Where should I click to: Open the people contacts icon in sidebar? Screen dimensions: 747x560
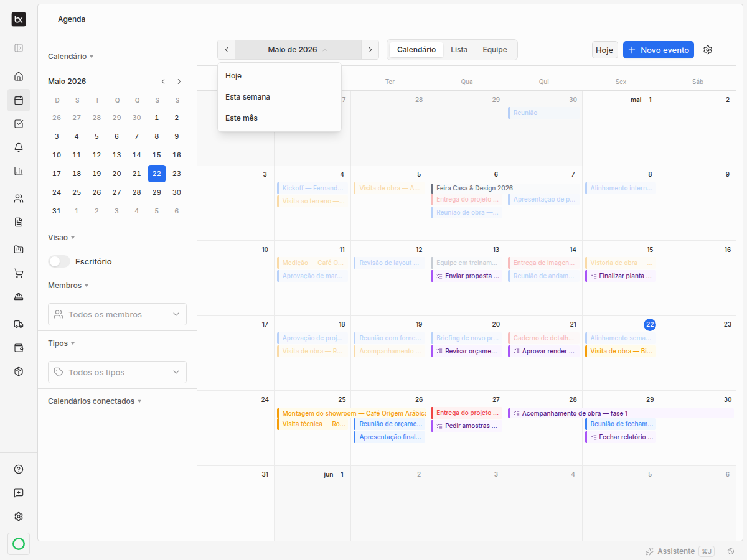[19, 198]
